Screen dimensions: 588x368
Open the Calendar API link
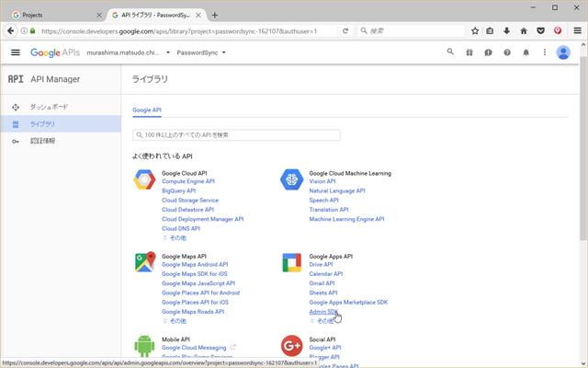click(x=326, y=274)
